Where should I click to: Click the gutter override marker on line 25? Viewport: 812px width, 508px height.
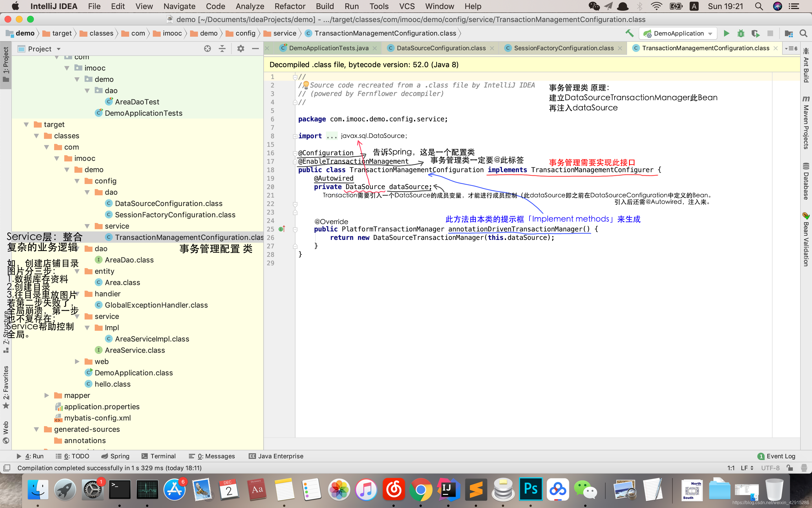[x=282, y=229]
